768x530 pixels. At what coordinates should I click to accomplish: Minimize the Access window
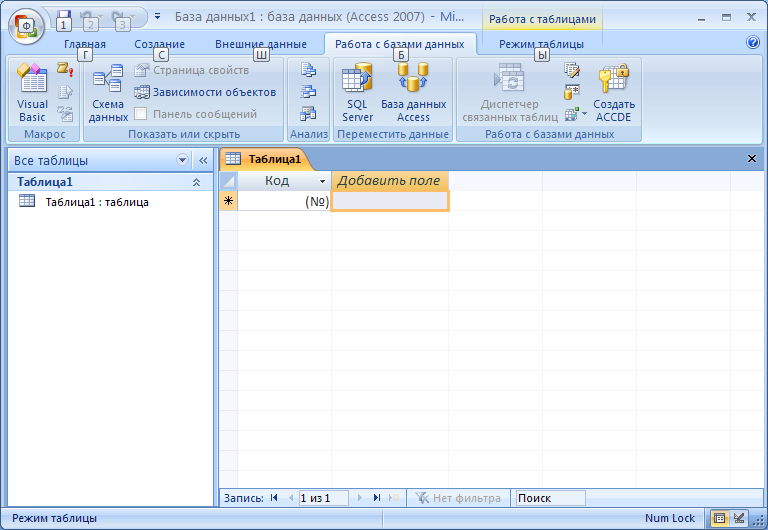(701, 18)
